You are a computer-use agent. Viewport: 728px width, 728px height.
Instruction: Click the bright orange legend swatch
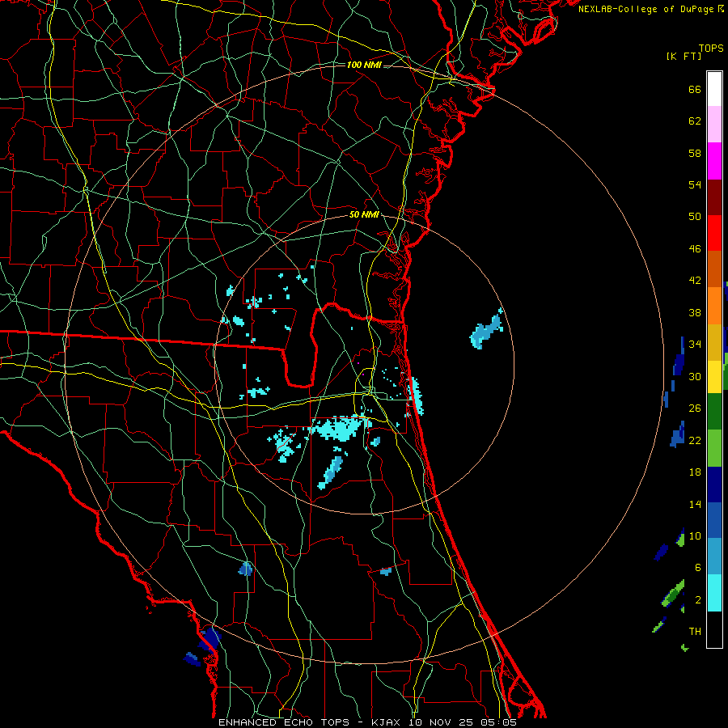point(714,306)
